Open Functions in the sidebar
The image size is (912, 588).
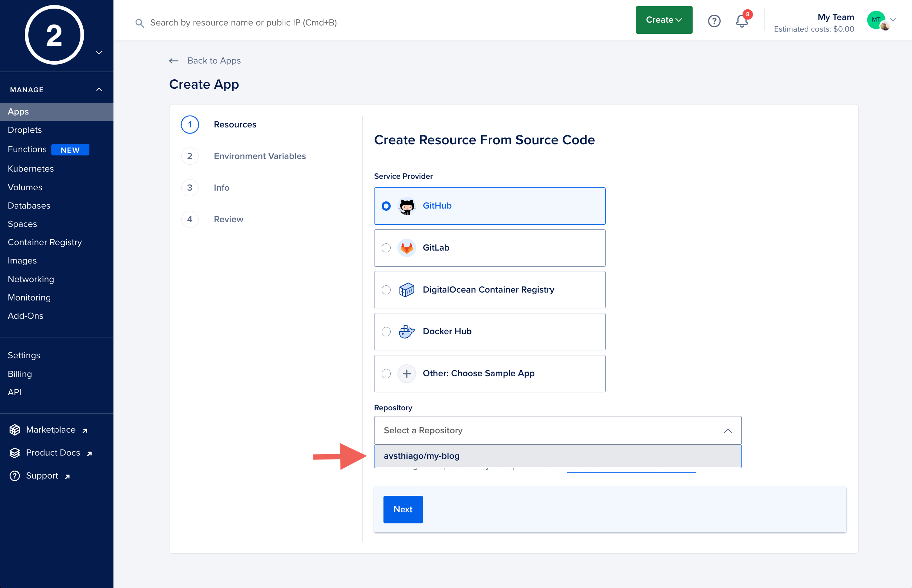[x=27, y=150]
